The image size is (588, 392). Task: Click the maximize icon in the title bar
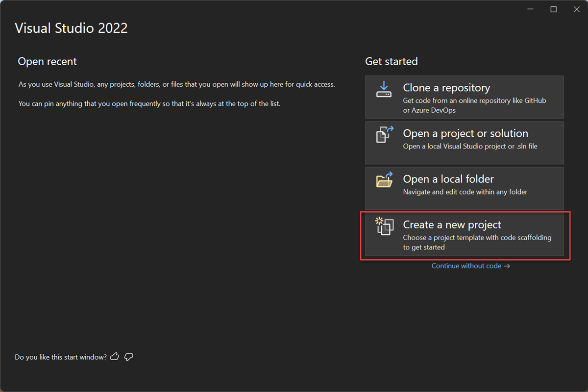pos(553,9)
